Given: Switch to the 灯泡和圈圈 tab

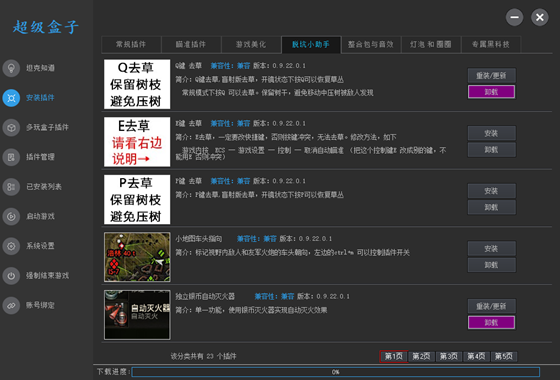Looking at the screenshot, I should tap(431, 45).
